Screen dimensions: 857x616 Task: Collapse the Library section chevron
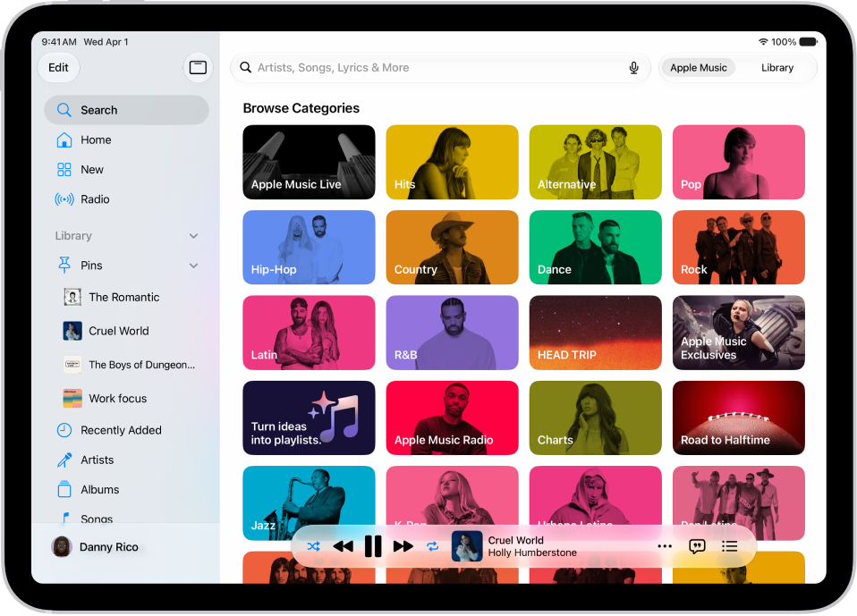point(193,236)
